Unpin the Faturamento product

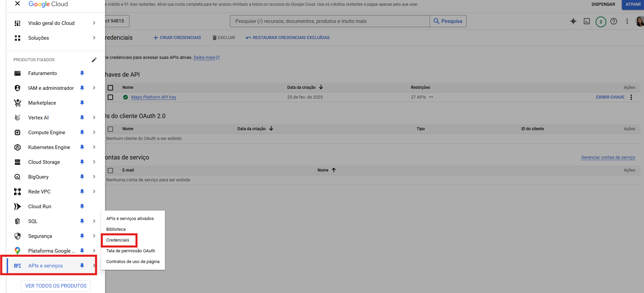[82, 73]
